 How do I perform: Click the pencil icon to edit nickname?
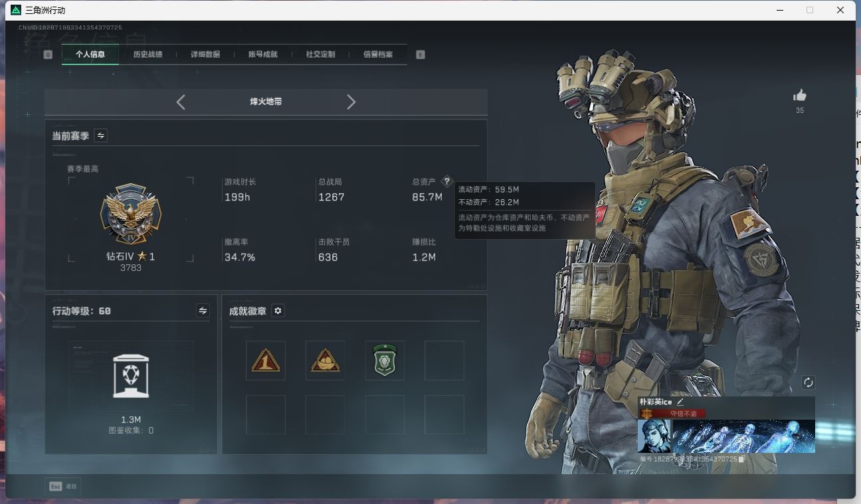680,402
